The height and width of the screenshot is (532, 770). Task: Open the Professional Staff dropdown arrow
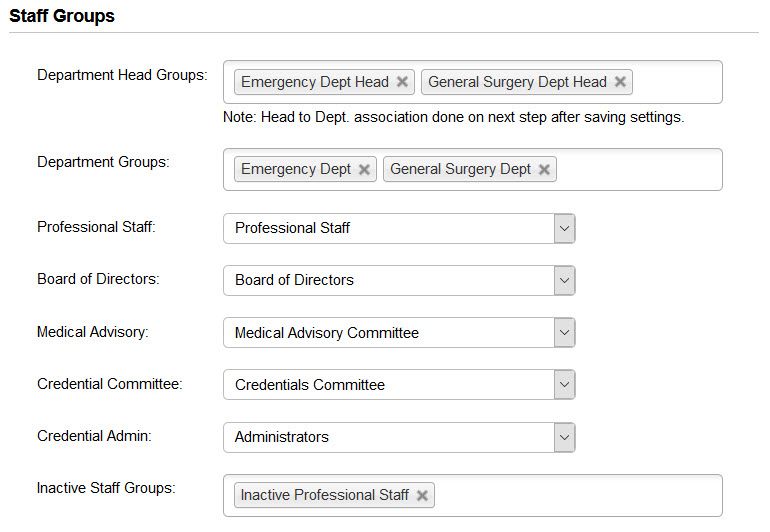[x=564, y=228]
